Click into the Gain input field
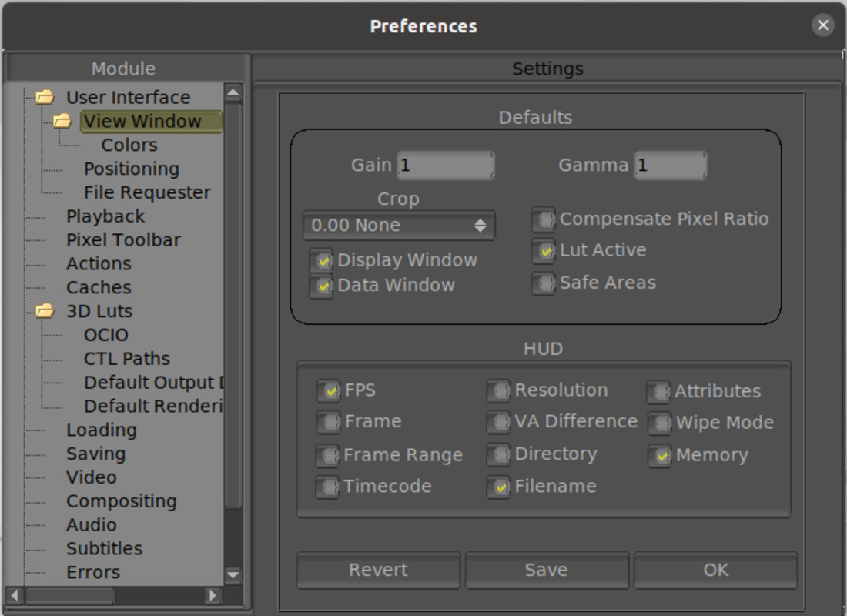Screen dimensions: 847x616 pyautogui.click(x=446, y=166)
